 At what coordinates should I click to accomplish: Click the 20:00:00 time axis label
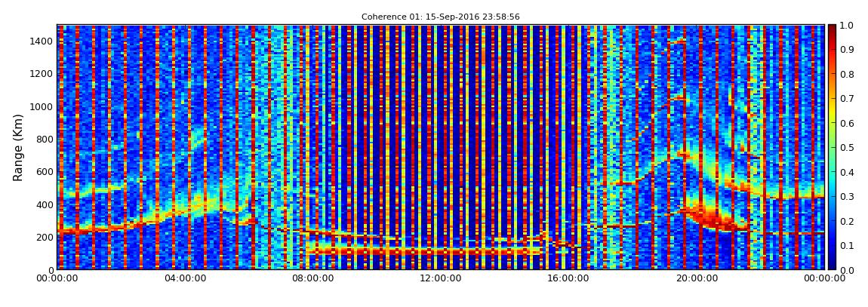coord(697,279)
